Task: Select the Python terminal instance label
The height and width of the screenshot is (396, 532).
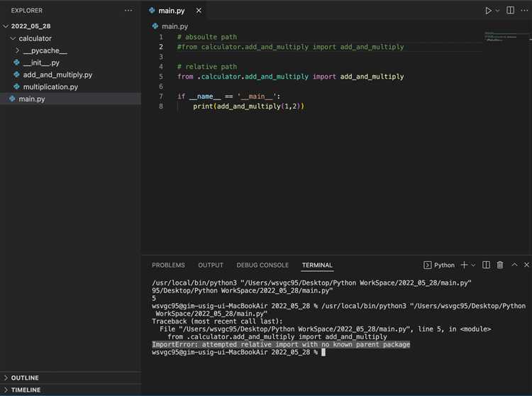Action: coord(439,265)
